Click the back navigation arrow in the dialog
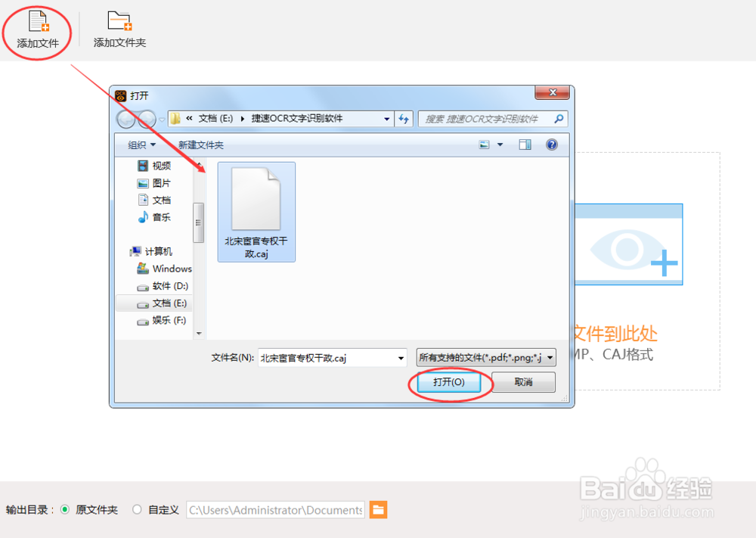The height and width of the screenshot is (538, 756). pos(126,119)
